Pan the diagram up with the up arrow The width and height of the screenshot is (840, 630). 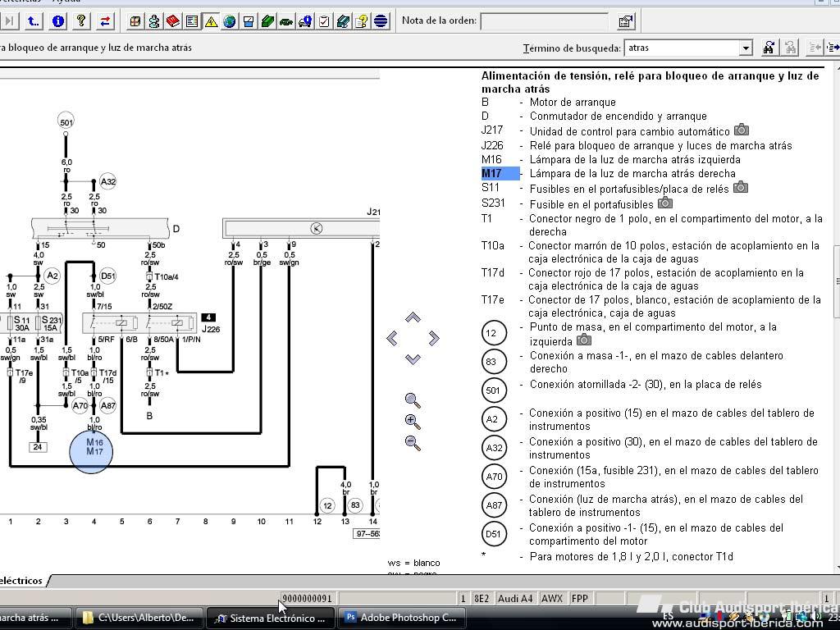click(413, 317)
